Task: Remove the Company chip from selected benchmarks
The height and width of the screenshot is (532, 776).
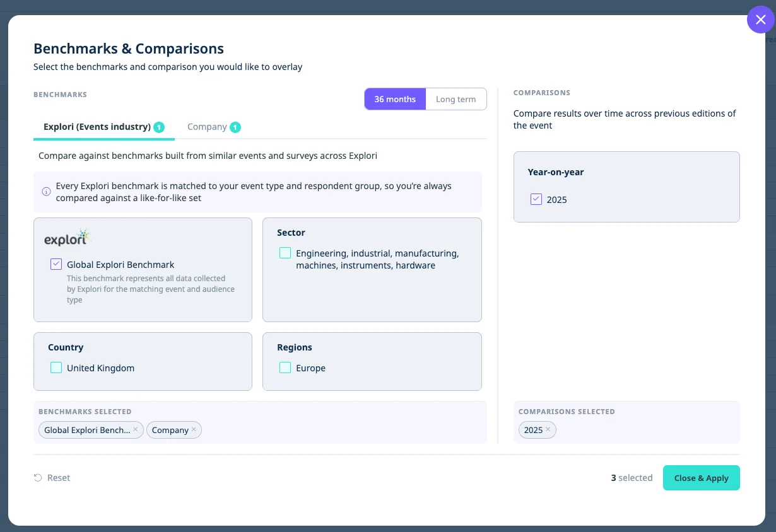Action: [x=194, y=429]
